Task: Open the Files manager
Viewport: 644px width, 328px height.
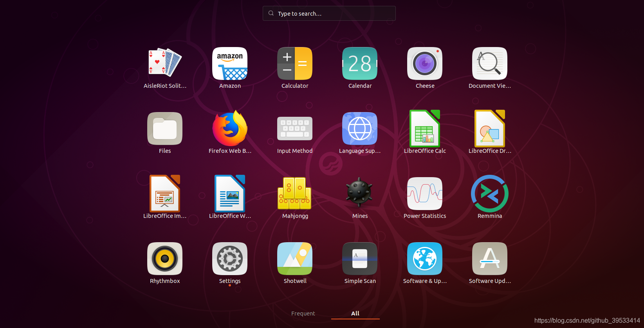Action: point(165,129)
